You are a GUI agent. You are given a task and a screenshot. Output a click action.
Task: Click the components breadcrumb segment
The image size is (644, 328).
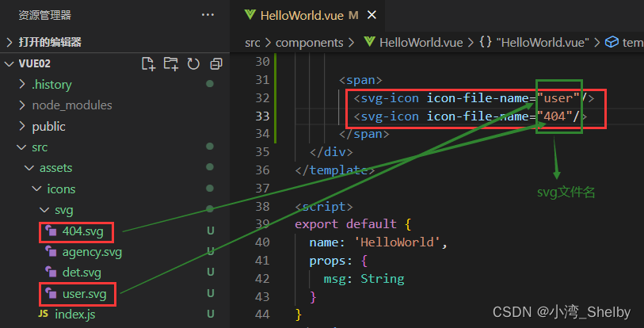point(309,42)
